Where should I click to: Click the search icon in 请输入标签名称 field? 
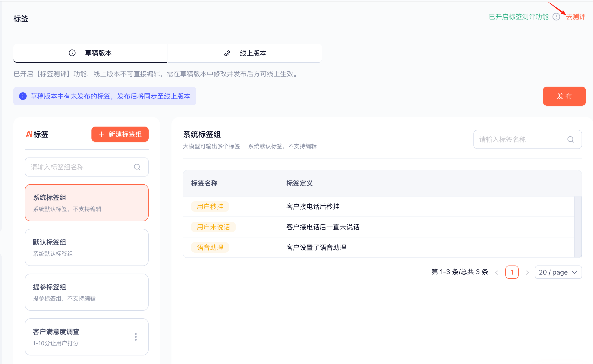point(570,139)
